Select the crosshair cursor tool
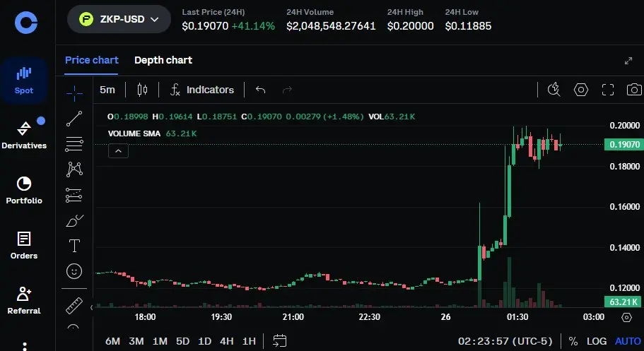 pyautogui.click(x=74, y=94)
